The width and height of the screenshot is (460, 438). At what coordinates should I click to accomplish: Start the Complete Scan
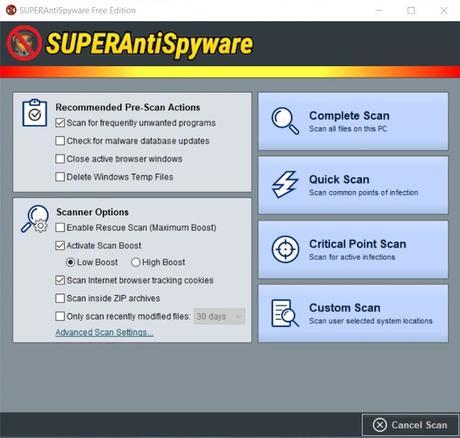[x=353, y=121]
